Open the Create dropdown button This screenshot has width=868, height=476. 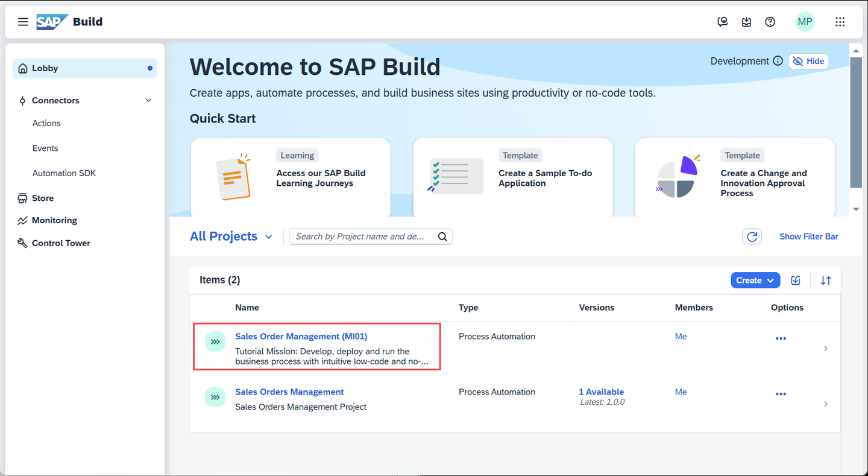tap(755, 280)
